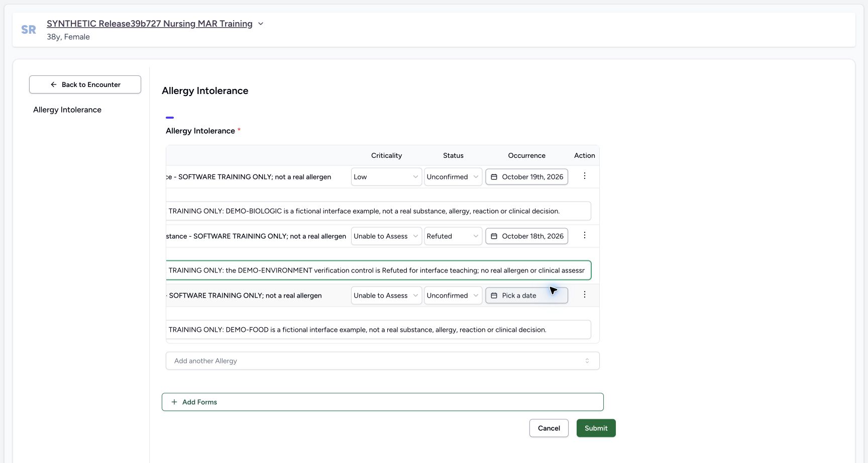Expand patient name chevron in header
Viewport: 868px width, 463px height.
pos(261,24)
